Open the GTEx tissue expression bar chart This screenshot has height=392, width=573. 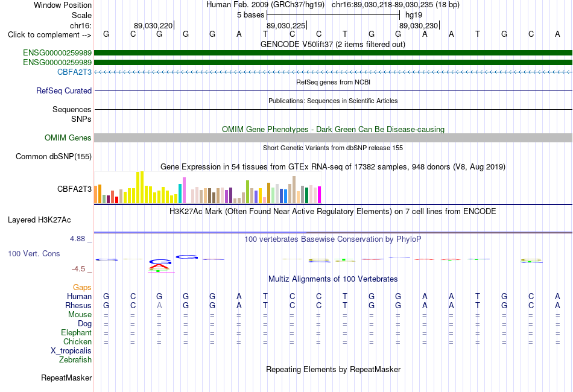[207, 188]
